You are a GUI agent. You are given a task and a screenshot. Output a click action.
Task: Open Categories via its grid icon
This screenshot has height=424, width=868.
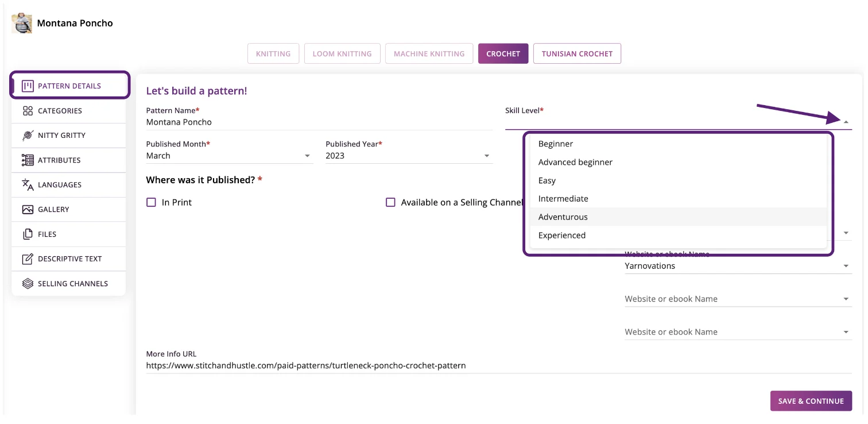click(28, 111)
